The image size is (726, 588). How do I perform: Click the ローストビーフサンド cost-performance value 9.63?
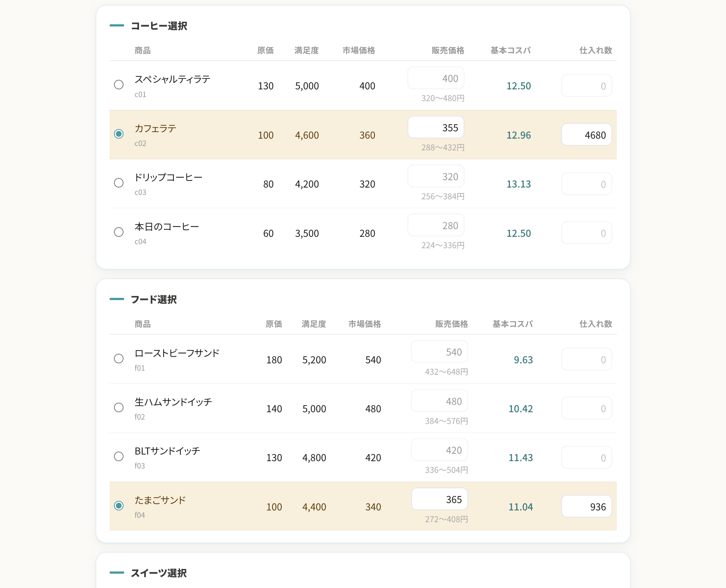(x=523, y=360)
